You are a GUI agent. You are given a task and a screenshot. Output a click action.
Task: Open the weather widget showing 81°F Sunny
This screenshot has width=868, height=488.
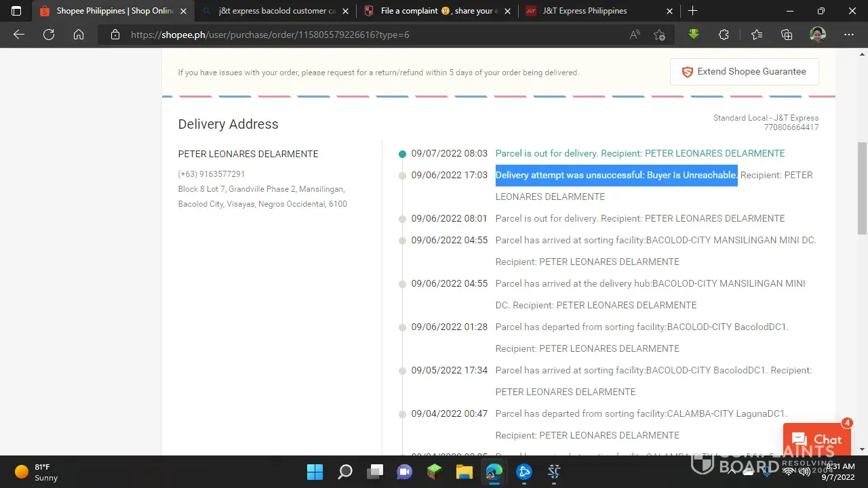coord(37,472)
